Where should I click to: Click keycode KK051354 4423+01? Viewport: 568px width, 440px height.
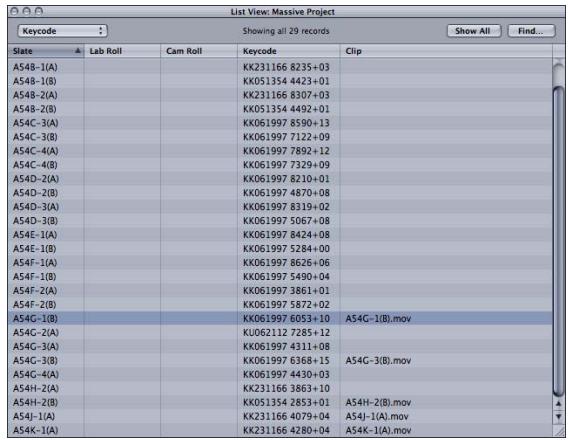pyautogui.click(x=286, y=81)
